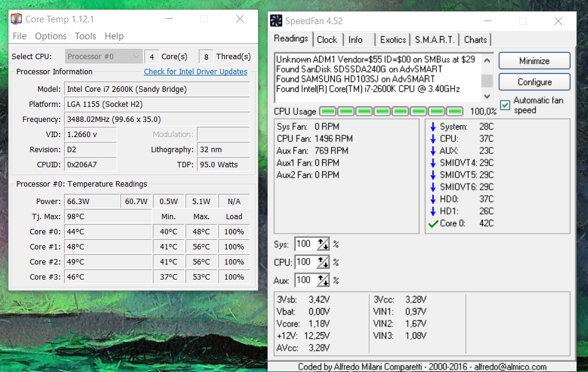Screen dimensions: 588x372
Task: Click log line Found SanDisk SDSSDA240G
Action: click(359, 69)
